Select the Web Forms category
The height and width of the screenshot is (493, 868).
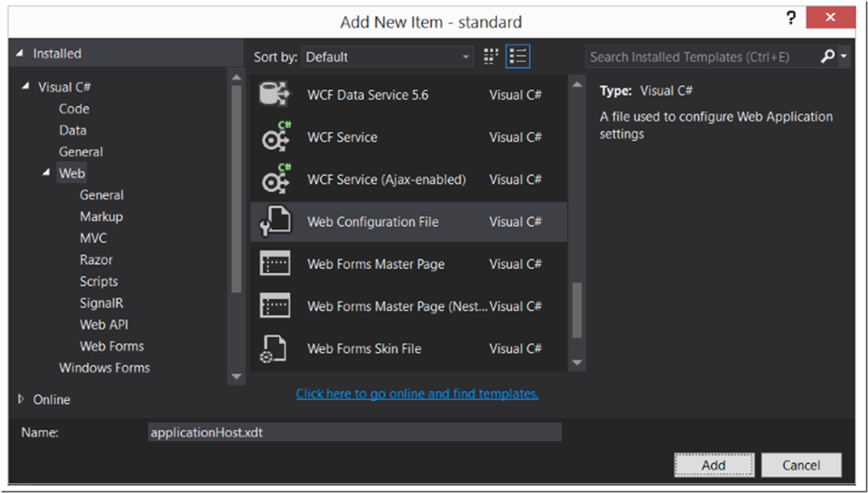click(x=112, y=346)
